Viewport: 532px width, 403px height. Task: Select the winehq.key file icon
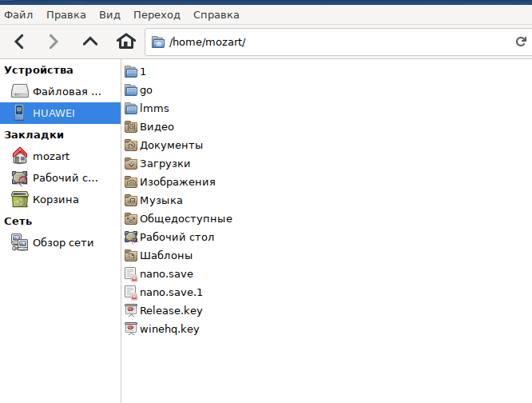pos(131,329)
